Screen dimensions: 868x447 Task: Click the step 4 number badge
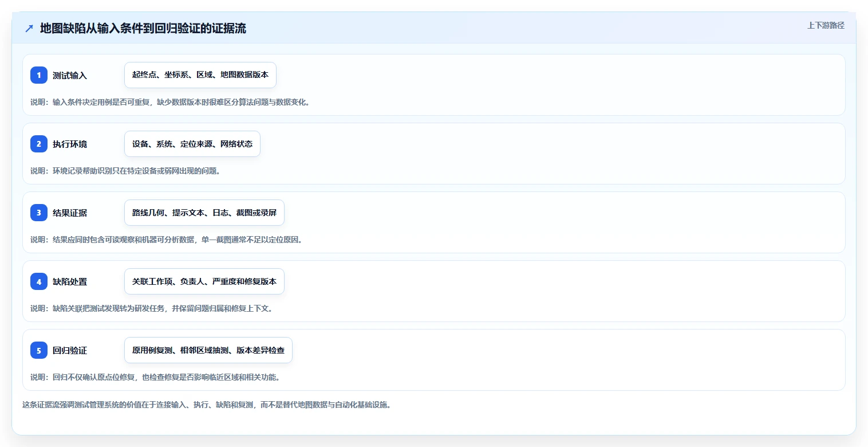tap(39, 281)
